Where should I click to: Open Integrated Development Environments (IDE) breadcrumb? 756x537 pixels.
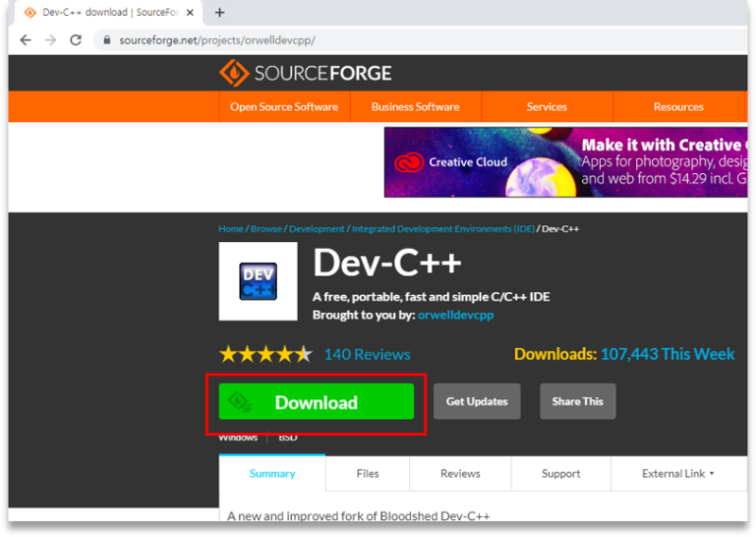pos(443,229)
